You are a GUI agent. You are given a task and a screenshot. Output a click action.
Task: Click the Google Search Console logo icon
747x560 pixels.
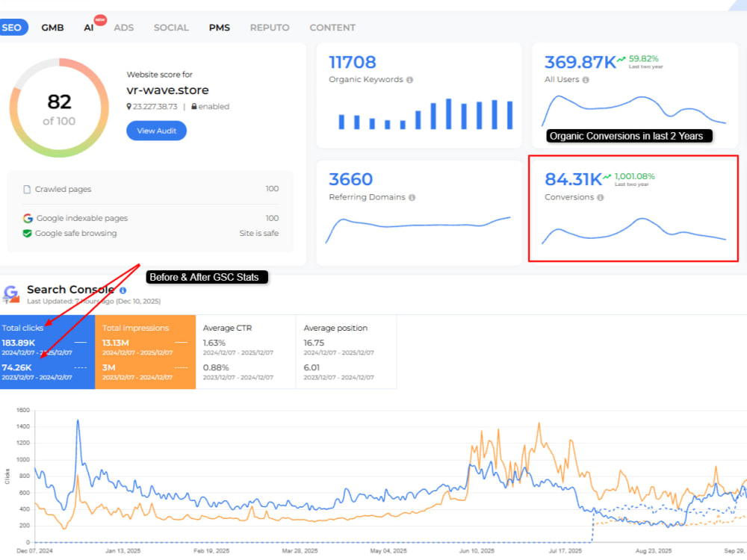(x=11, y=294)
